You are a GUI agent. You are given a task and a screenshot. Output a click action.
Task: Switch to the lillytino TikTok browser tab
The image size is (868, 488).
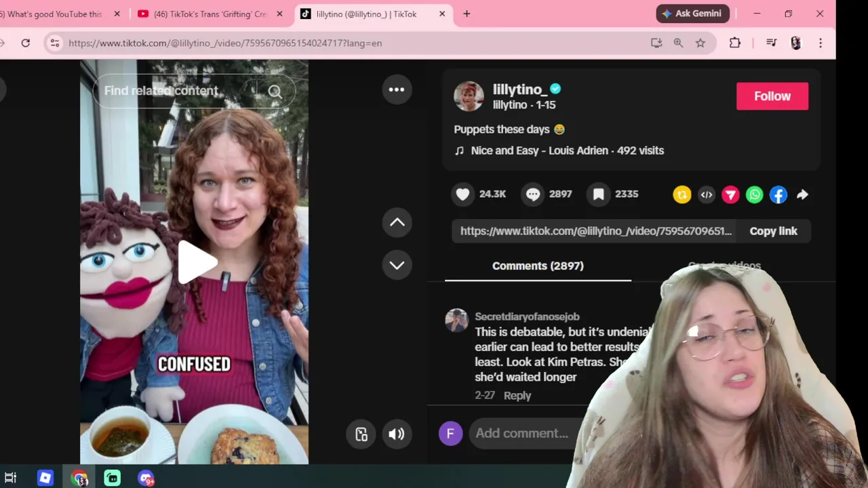click(366, 14)
